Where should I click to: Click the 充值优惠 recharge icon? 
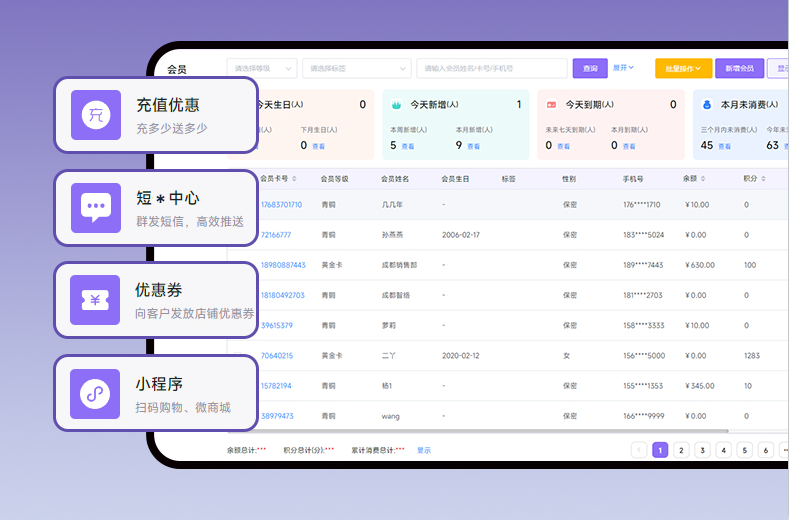coord(96,115)
